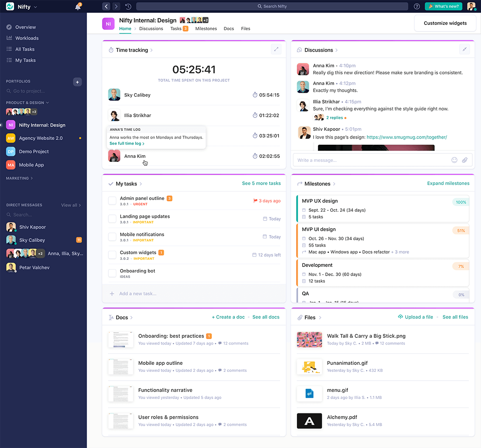The image size is (481, 448).
Task: Collapse the Product & Design portfolio
Action: 48,102
